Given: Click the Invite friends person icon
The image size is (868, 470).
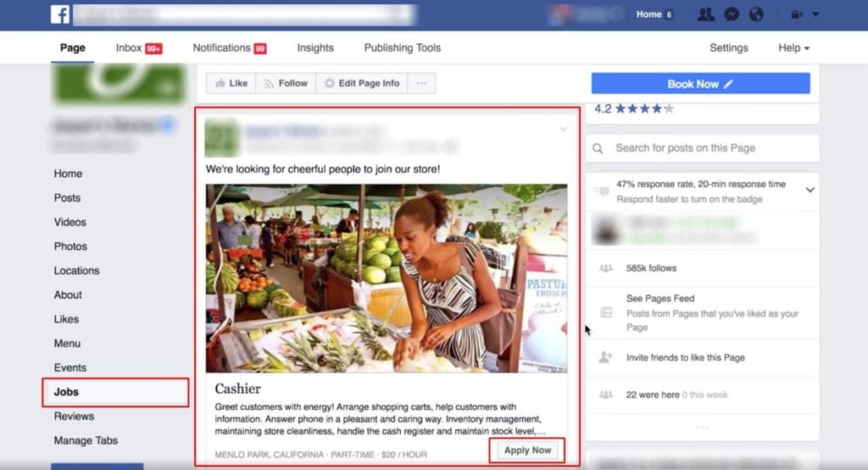Looking at the screenshot, I should [605, 357].
